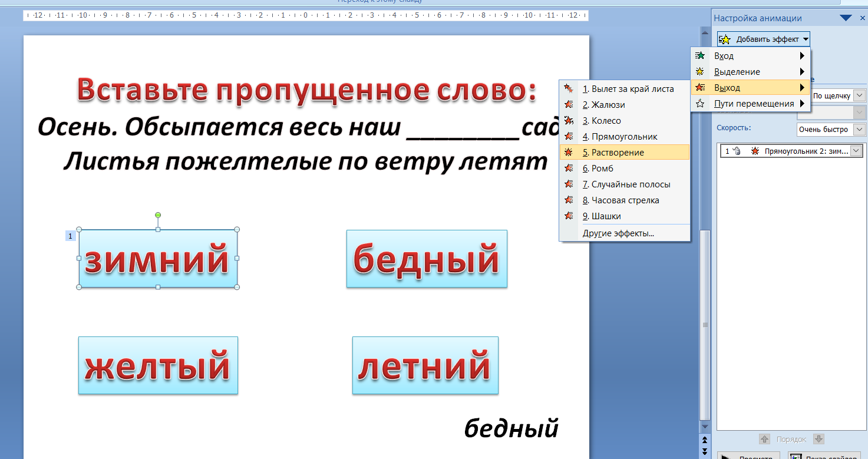The width and height of the screenshot is (868, 459).
Task: Move animation down with the Порядок arrow
Action: [819, 439]
